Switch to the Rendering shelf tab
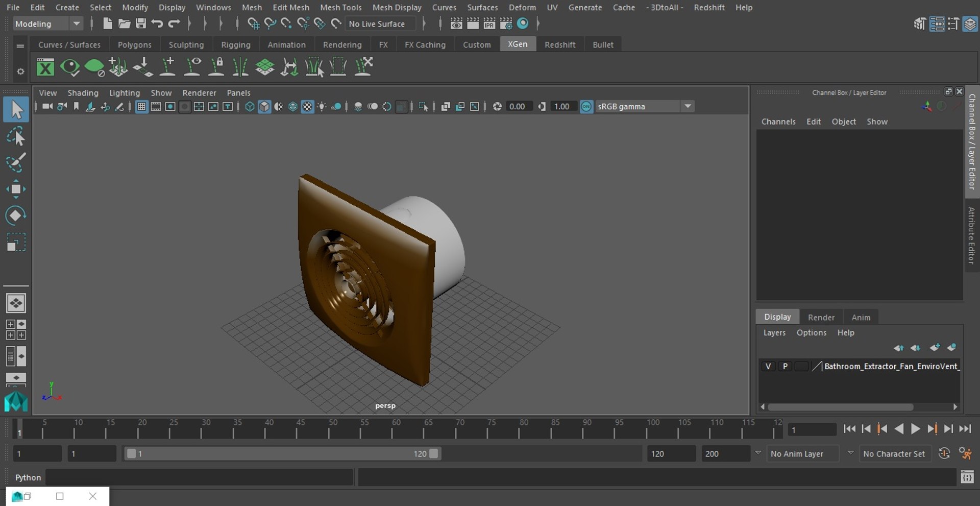Screen dimensions: 980x506 [x=342, y=45]
